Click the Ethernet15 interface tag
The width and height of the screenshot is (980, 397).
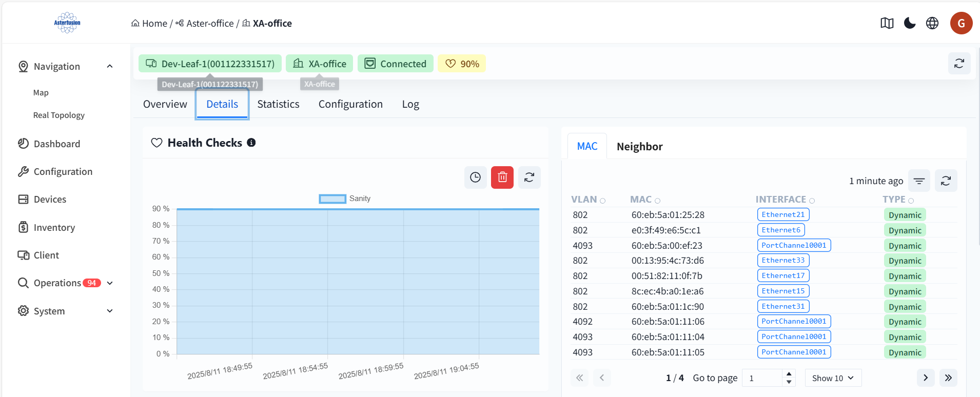coord(783,291)
